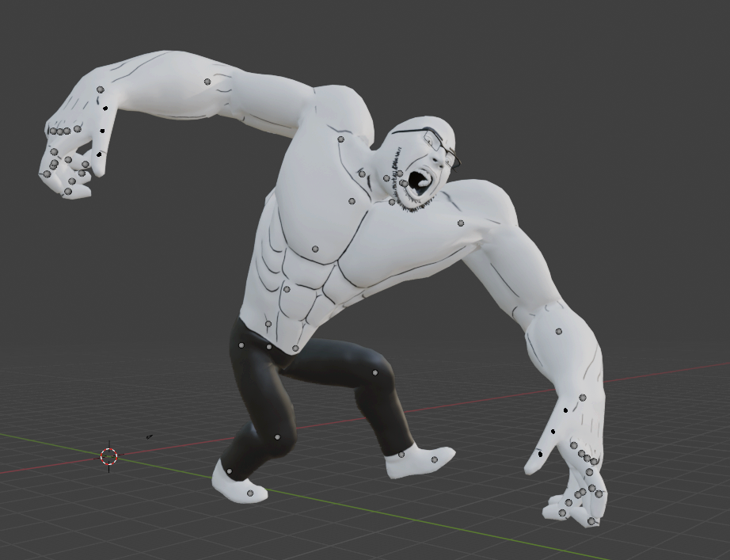Click the wrist bone point of the lowered hand
Image resolution: width=730 pixels, height=560 pixels.
[x=583, y=398]
